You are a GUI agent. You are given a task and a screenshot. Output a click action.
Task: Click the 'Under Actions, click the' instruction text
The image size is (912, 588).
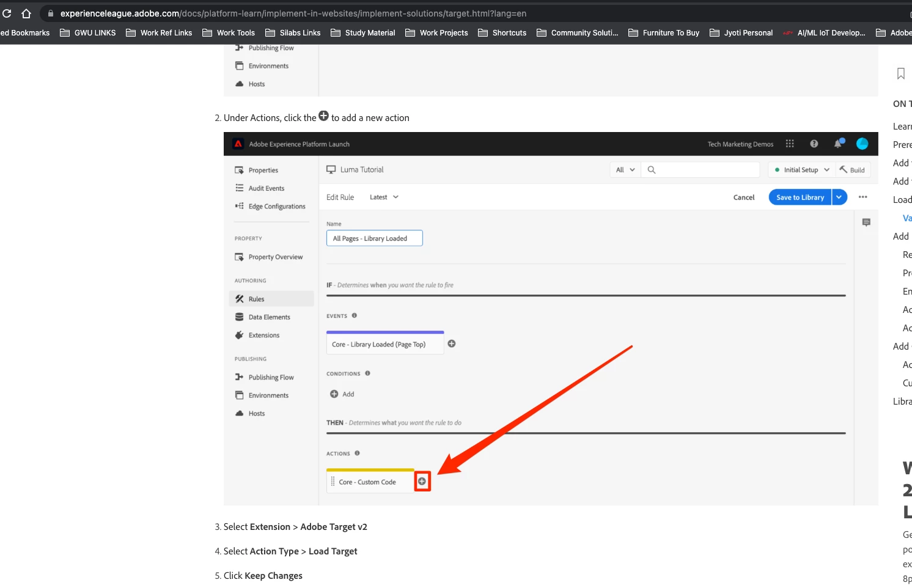click(x=270, y=117)
